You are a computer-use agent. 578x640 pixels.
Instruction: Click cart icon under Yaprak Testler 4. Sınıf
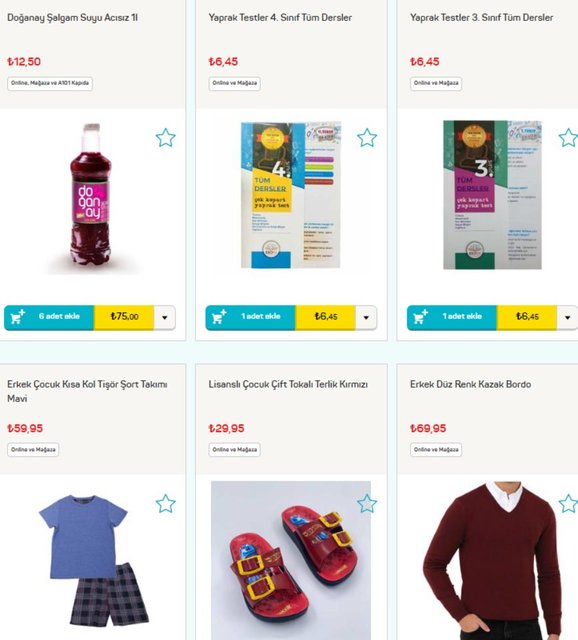coord(219,317)
